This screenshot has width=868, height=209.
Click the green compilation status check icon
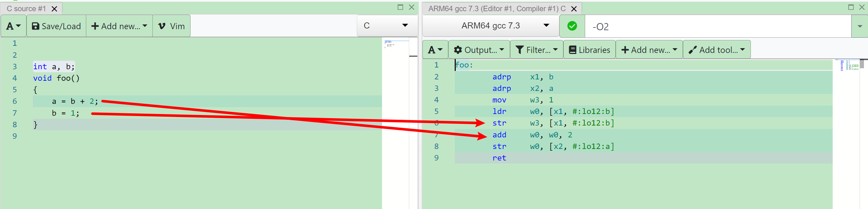coord(572,26)
